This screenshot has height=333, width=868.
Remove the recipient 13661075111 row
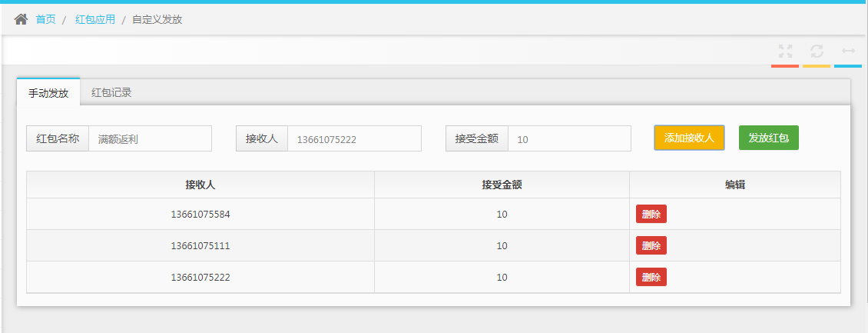coord(651,246)
